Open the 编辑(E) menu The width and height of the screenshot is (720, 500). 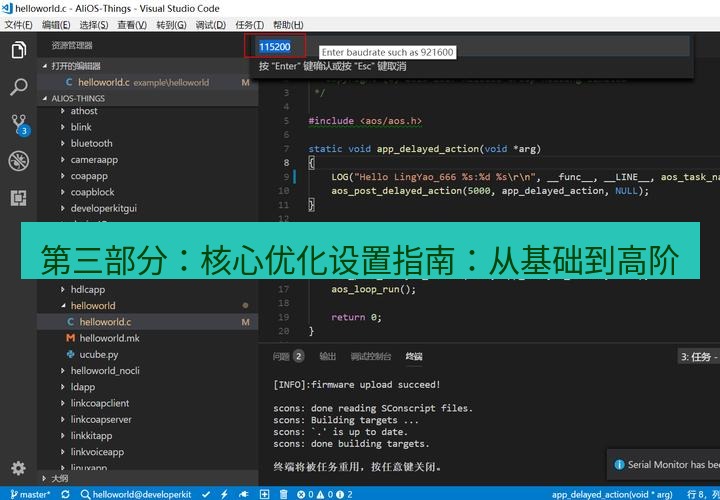click(x=56, y=25)
